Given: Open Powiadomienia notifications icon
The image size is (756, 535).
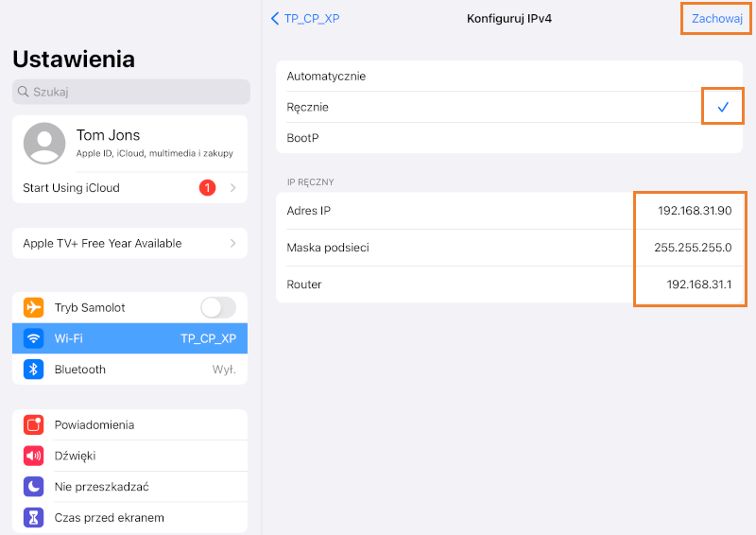Looking at the screenshot, I should click(x=34, y=425).
